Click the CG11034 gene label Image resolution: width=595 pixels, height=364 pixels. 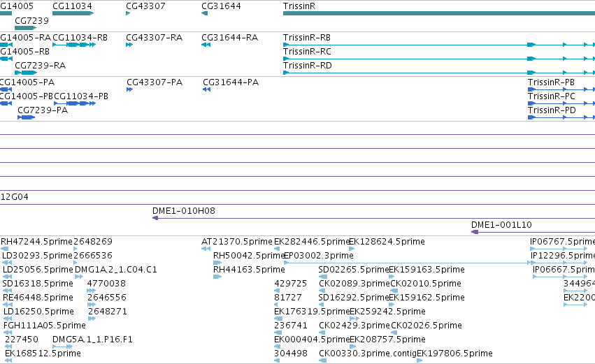pyautogui.click(x=72, y=6)
